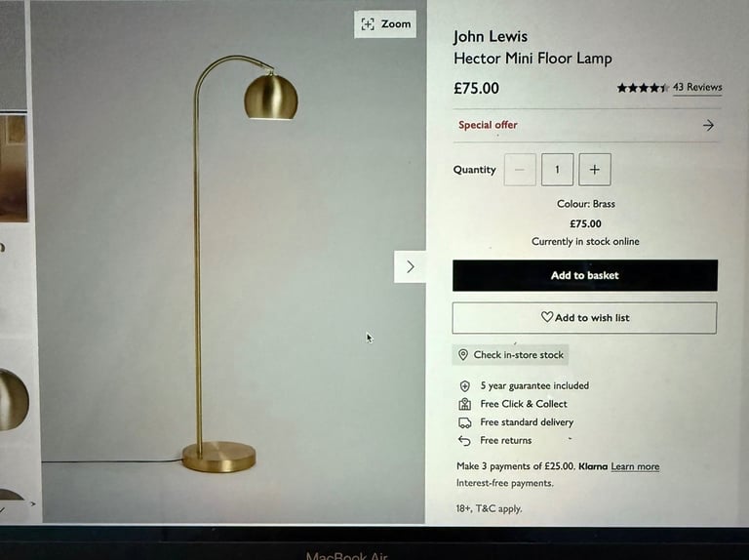This screenshot has width=749, height=560.
Task: Click the 5 year guarantee shield icon
Action: point(464,386)
